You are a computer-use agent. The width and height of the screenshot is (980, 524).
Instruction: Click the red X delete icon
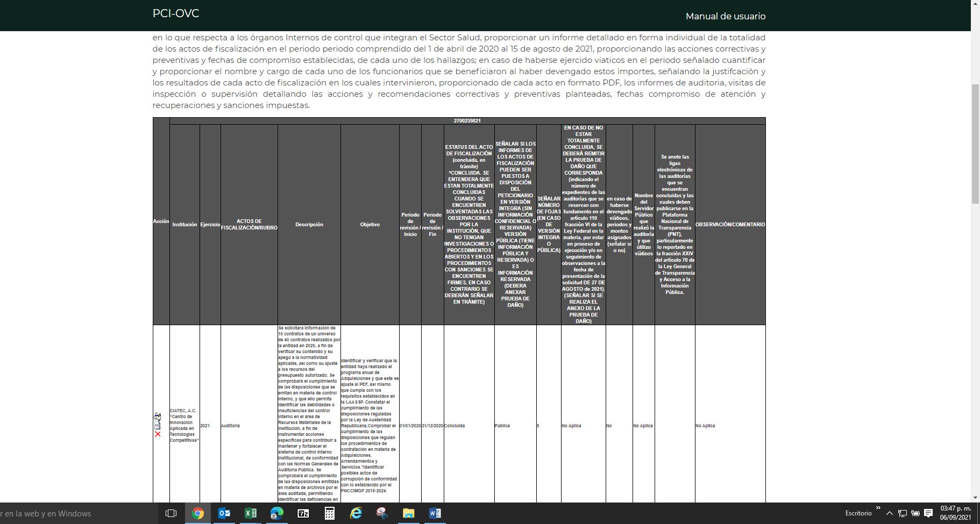tap(158, 434)
